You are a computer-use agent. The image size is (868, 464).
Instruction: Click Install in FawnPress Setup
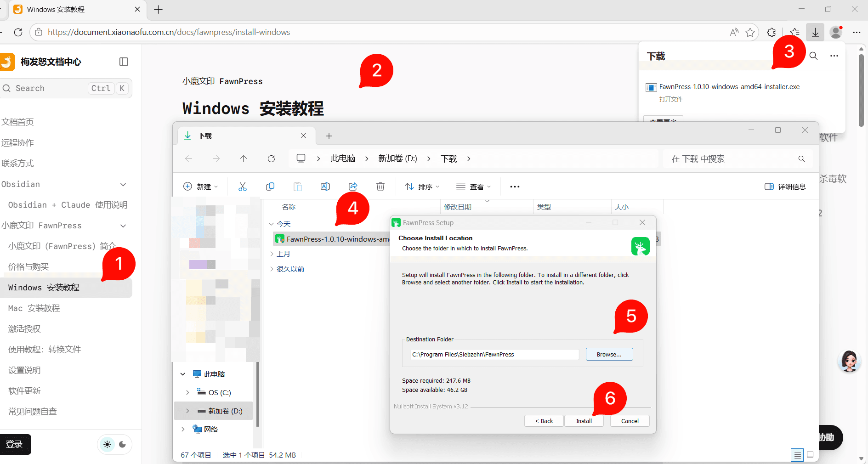(x=584, y=421)
